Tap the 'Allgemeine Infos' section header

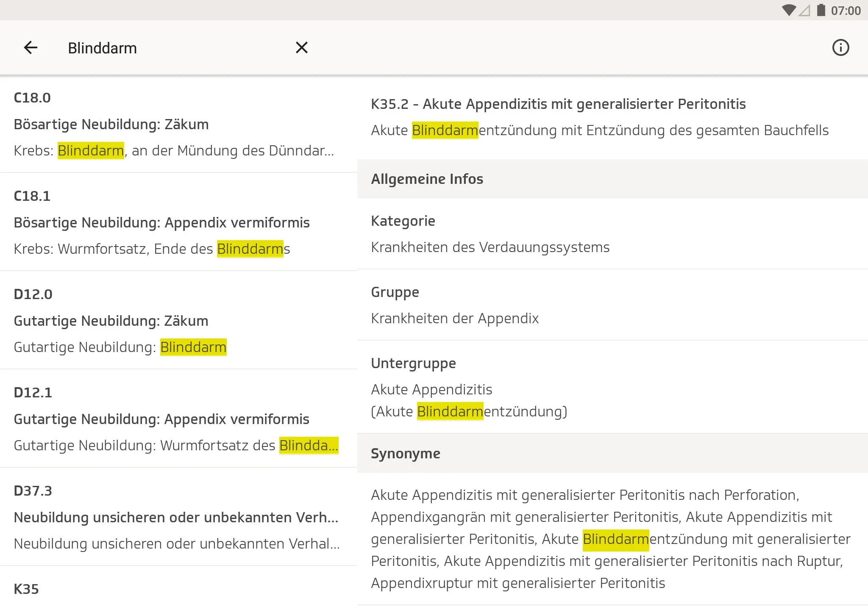coord(612,179)
